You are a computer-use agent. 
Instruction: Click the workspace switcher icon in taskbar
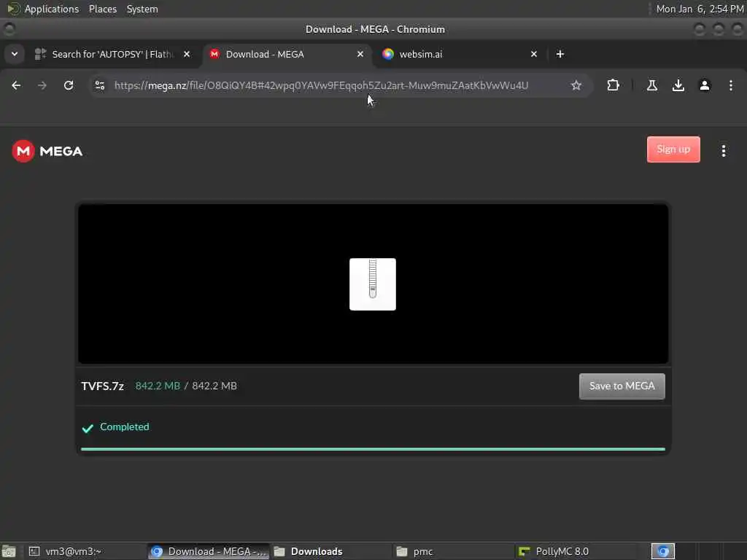pyautogui.click(x=663, y=551)
